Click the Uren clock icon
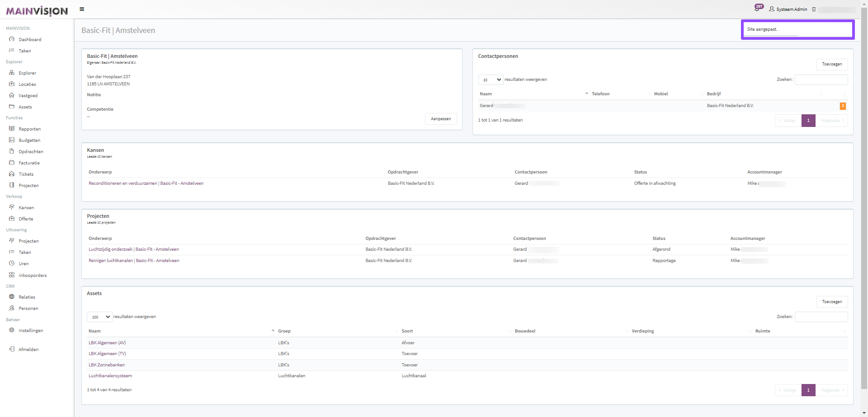 (12, 263)
